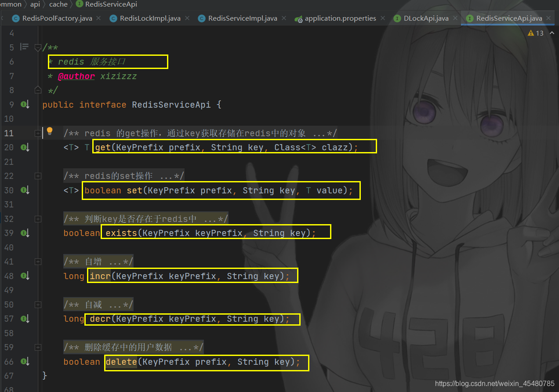This screenshot has height=392, width=559.
Task: Click the 'get' method name
Action: click(103, 147)
